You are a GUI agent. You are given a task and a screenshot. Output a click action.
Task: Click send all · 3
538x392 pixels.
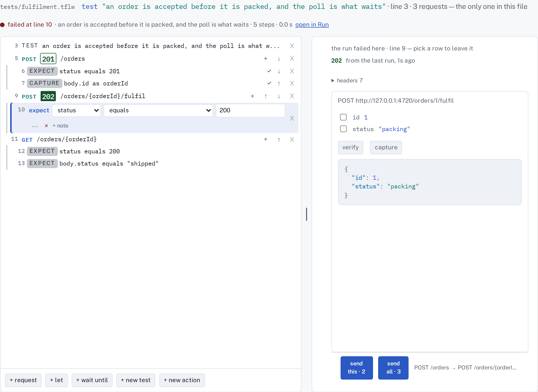(393, 368)
